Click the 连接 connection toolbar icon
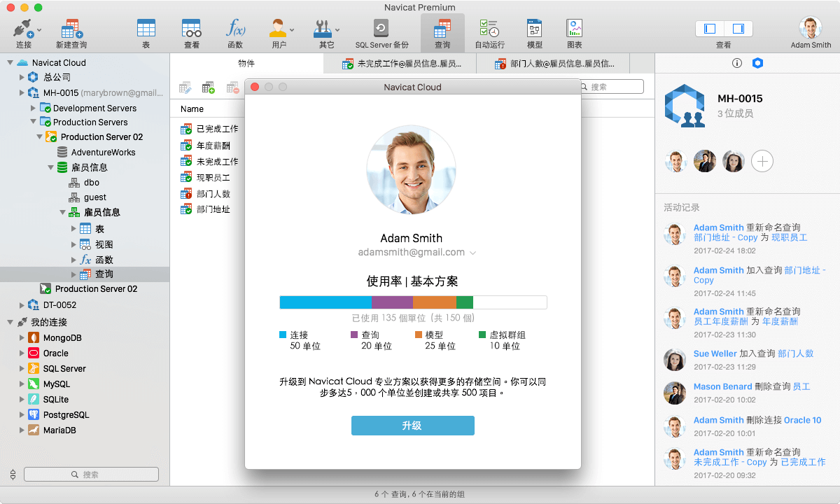Image resolution: width=840 pixels, height=504 pixels. pyautogui.click(x=24, y=29)
